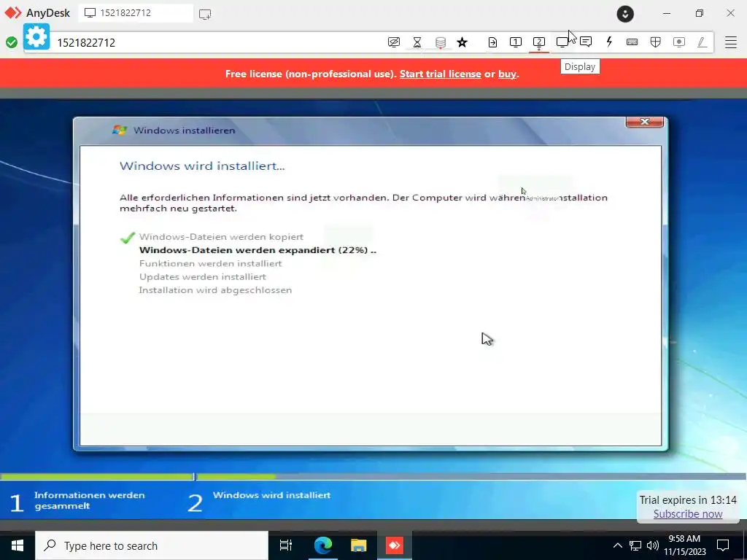The height and width of the screenshot is (560, 747).
Task: Open the 9:58 AM clock and date
Action: [684, 545]
